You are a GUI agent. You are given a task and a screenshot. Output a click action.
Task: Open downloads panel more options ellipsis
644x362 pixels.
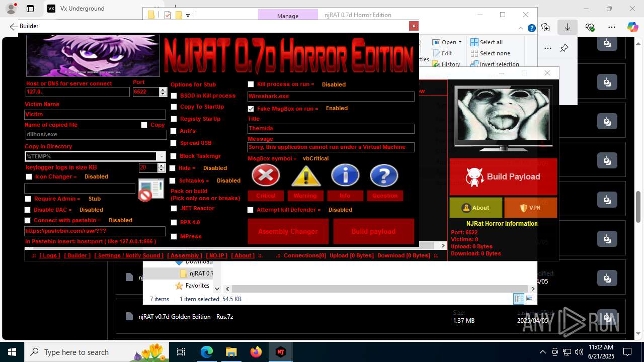click(x=548, y=48)
